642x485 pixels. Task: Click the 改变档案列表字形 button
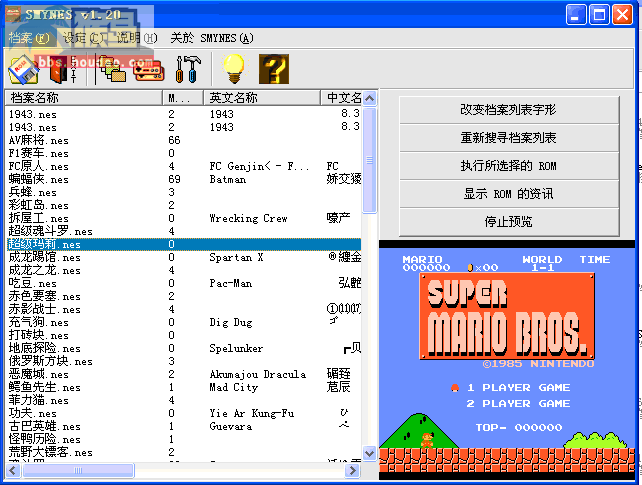[509, 110]
